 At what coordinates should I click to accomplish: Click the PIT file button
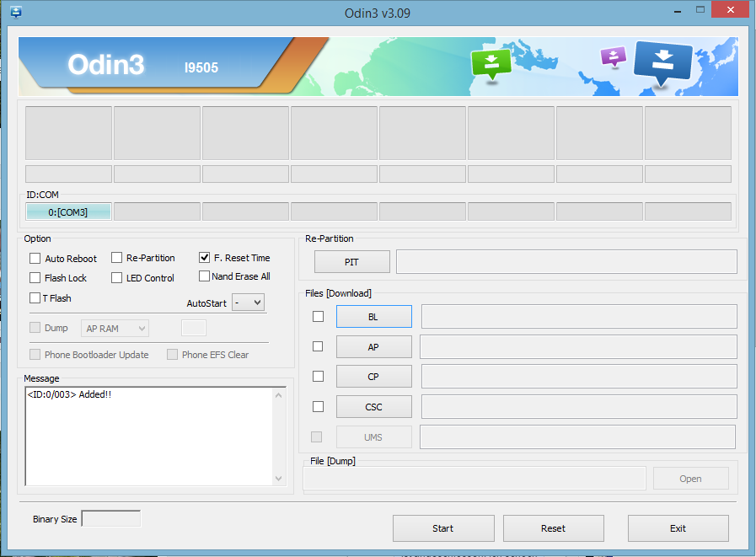(351, 262)
